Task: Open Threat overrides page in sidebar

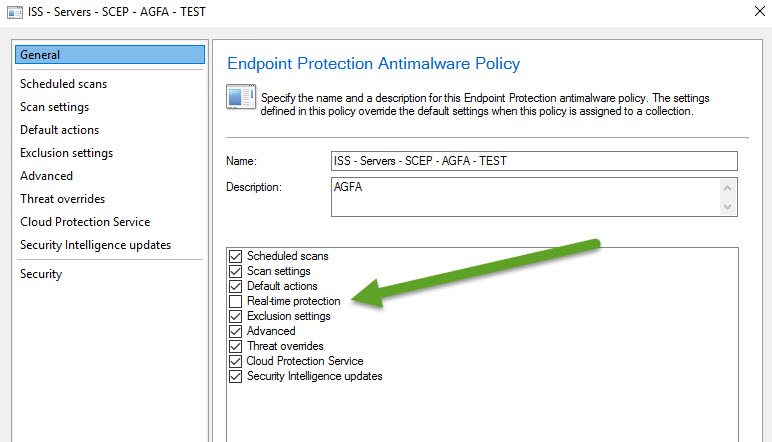Action: coord(63,199)
